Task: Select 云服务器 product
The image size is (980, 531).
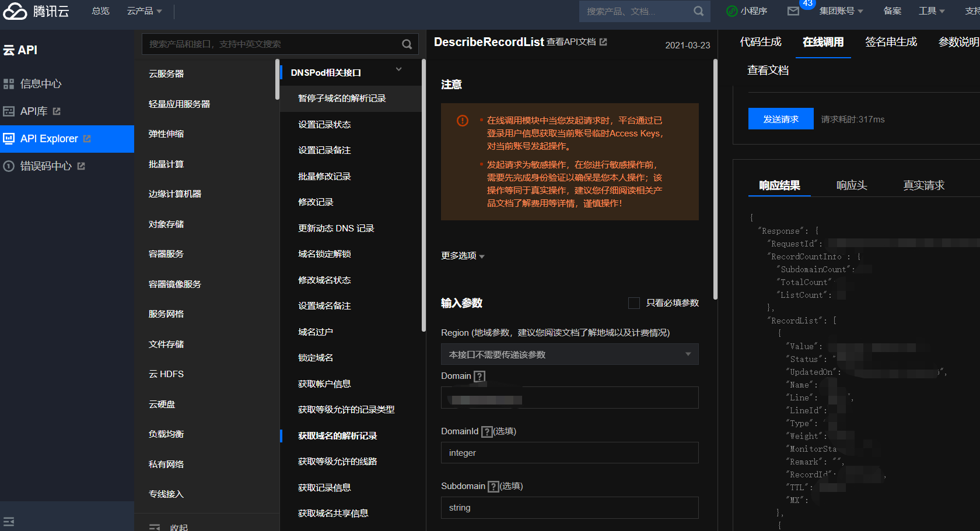Action: pyautogui.click(x=166, y=74)
